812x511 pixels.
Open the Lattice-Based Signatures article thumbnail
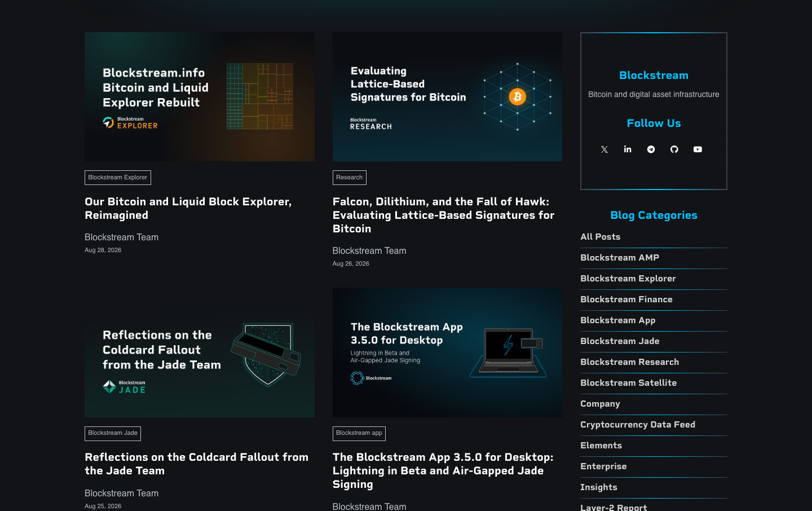click(447, 96)
